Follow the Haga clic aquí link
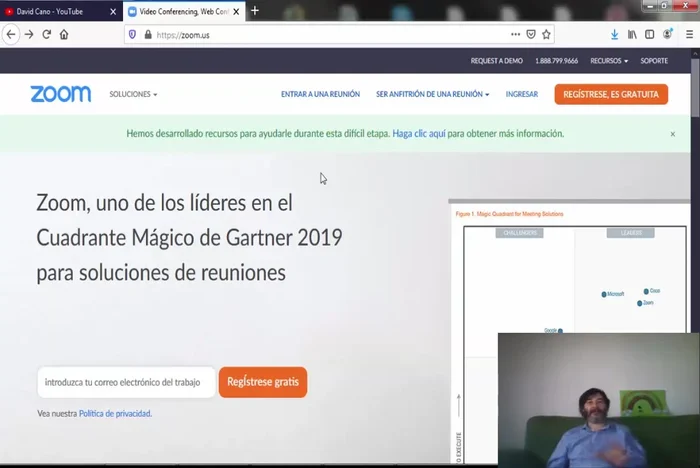700x468 pixels. tap(419, 134)
